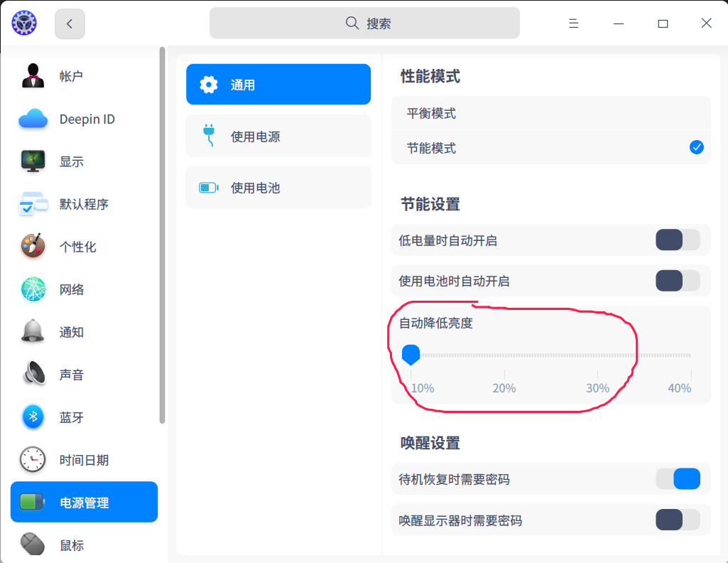Open the hamburger main menu
This screenshot has width=728, height=563.
coord(574,23)
